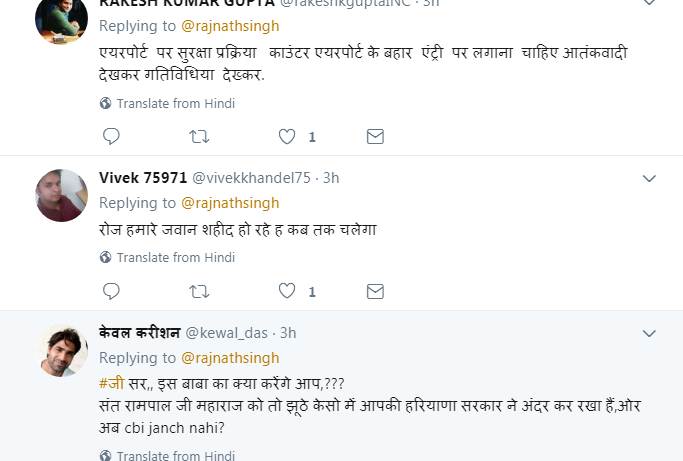
Task: Reply to Rakesh Kumar Gupta's tweet
Action: point(111,137)
